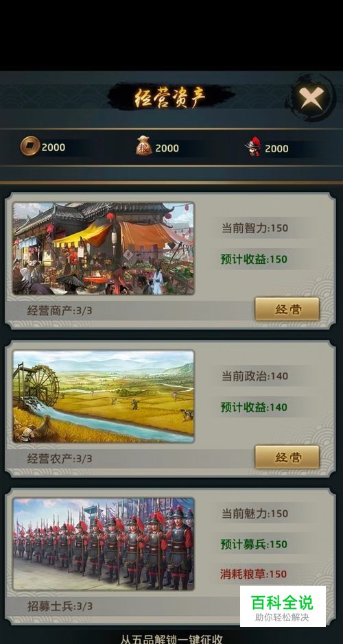Tap the 当前政治:140 label

(255, 376)
